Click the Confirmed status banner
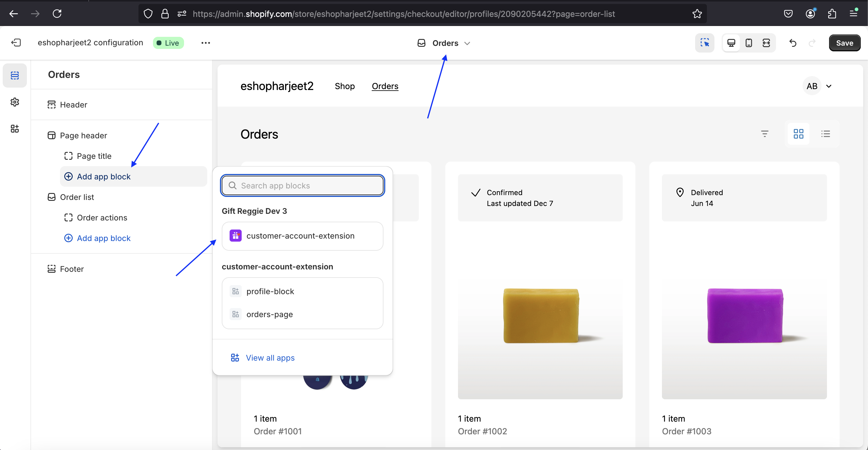This screenshot has width=868, height=450. click(540, 198)
